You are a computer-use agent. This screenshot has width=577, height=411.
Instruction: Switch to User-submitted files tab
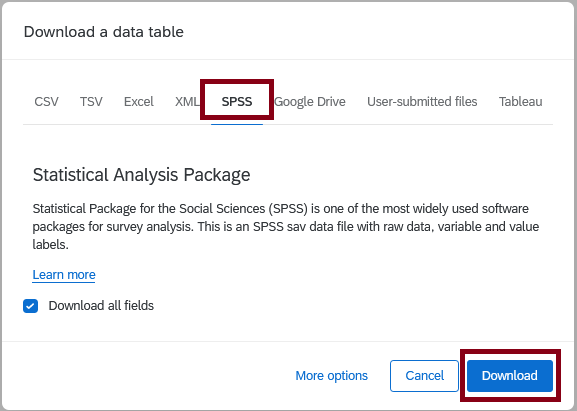pyautogui.click(x=422, y=102)
